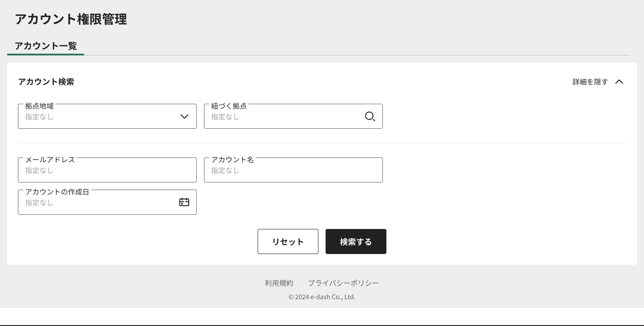
Task: Open the 利用規約 link
Action: [279, 283]
